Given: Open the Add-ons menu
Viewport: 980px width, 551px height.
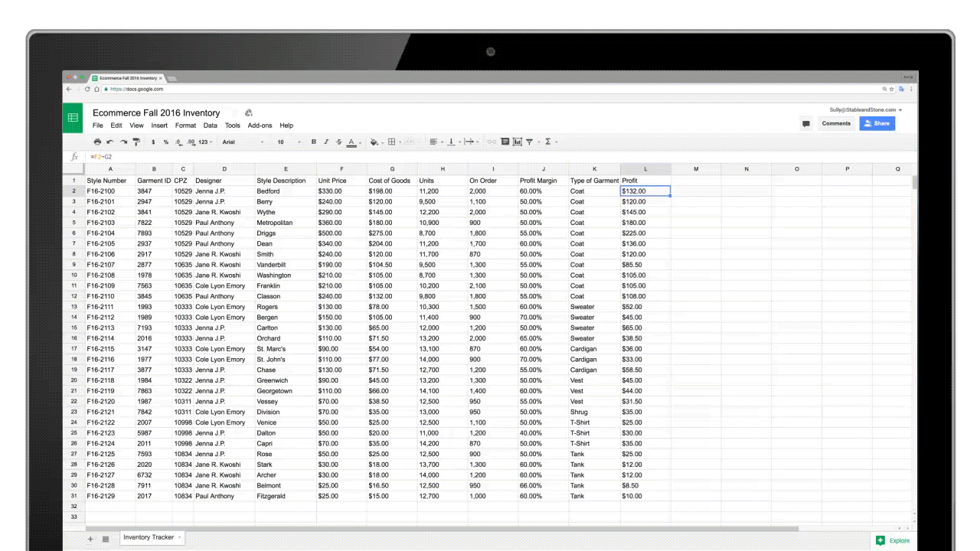Looking at the screenshot, I should click(260, 126).
